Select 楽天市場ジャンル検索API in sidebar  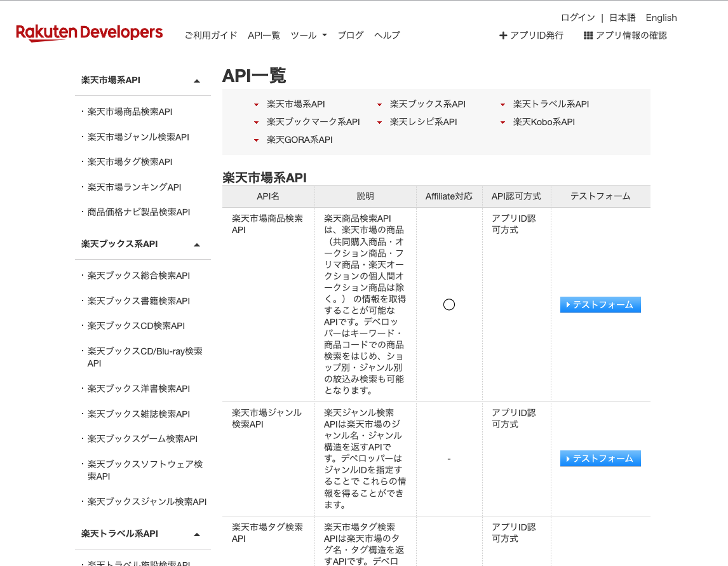pyautogui.click(x=138, y=137)
